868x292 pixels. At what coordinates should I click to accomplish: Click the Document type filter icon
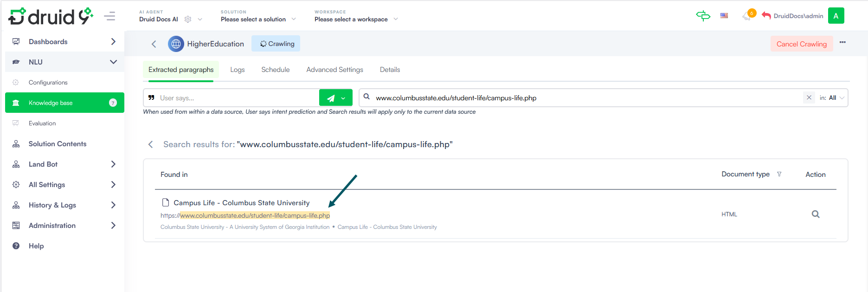[x=779, y=175]
